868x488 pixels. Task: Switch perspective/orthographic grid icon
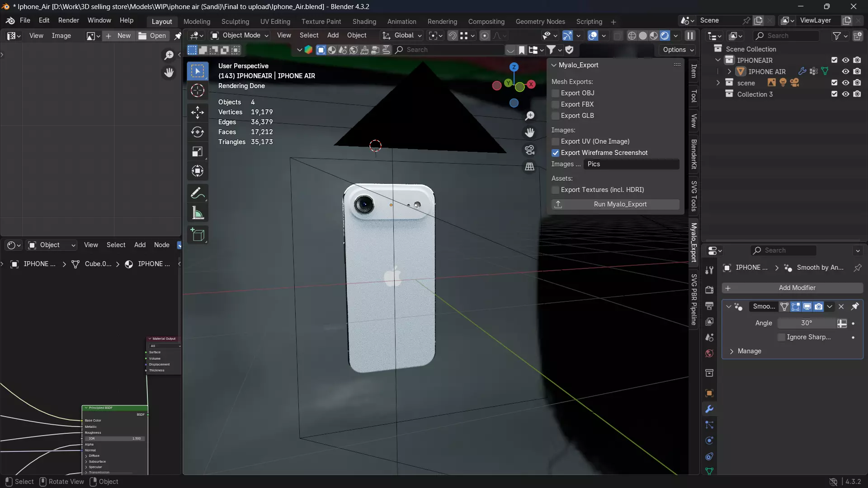click(530, 167)
